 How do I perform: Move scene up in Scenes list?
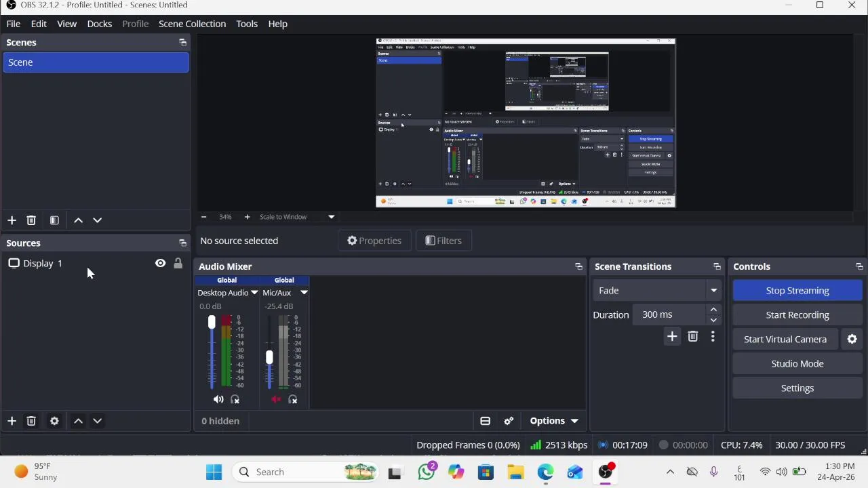point(79,220)
